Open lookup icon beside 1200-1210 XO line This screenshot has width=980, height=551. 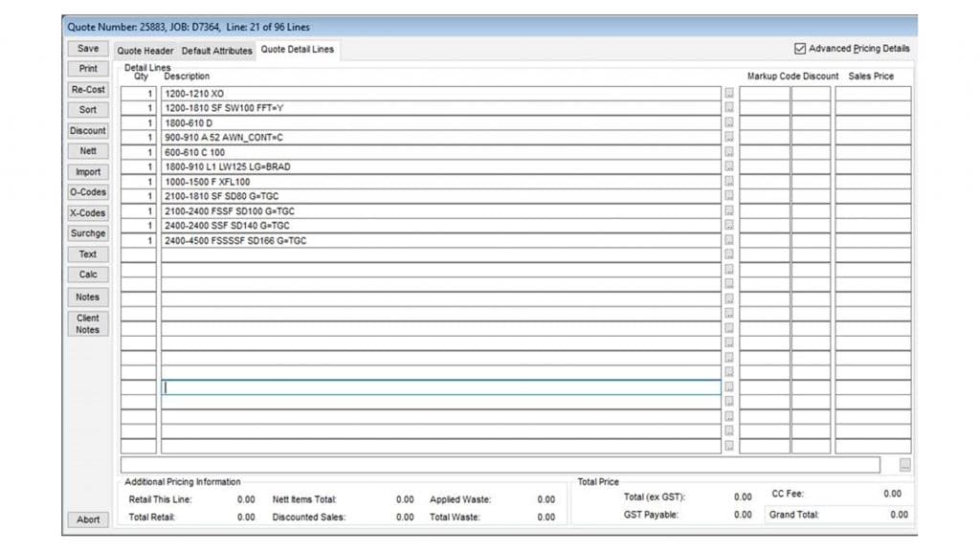(728, 93)
